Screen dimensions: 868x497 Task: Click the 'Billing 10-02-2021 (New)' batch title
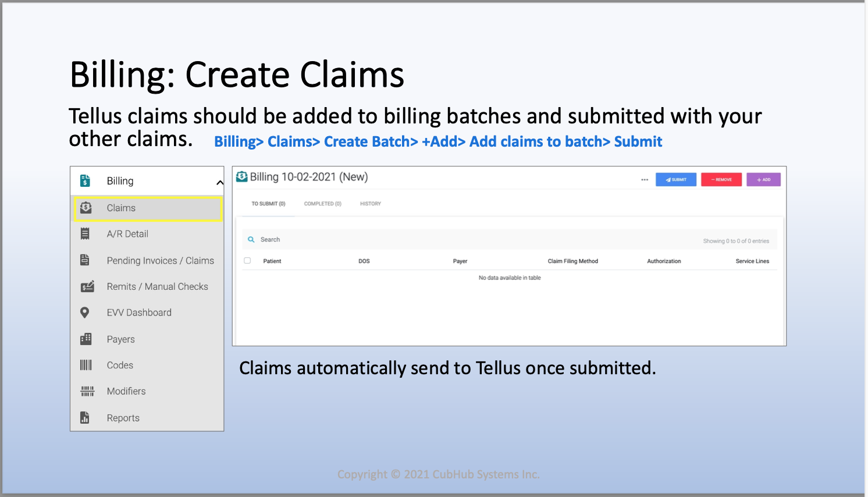[309, 177]
